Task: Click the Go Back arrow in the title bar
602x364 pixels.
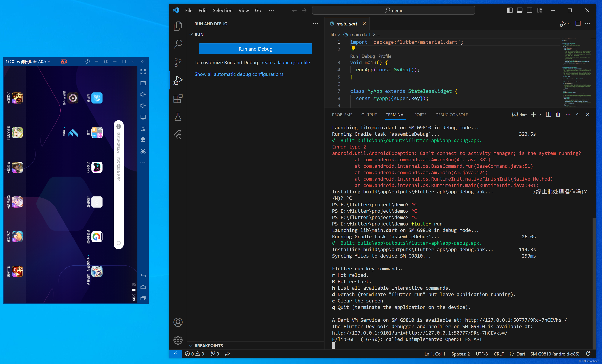Action: coord(294,10)
